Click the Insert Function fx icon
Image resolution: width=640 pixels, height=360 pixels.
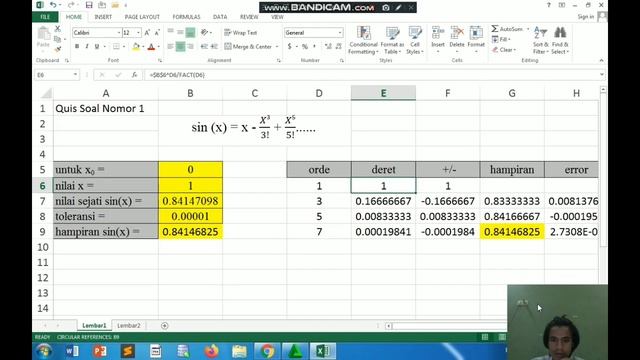(x=134, y=75)
